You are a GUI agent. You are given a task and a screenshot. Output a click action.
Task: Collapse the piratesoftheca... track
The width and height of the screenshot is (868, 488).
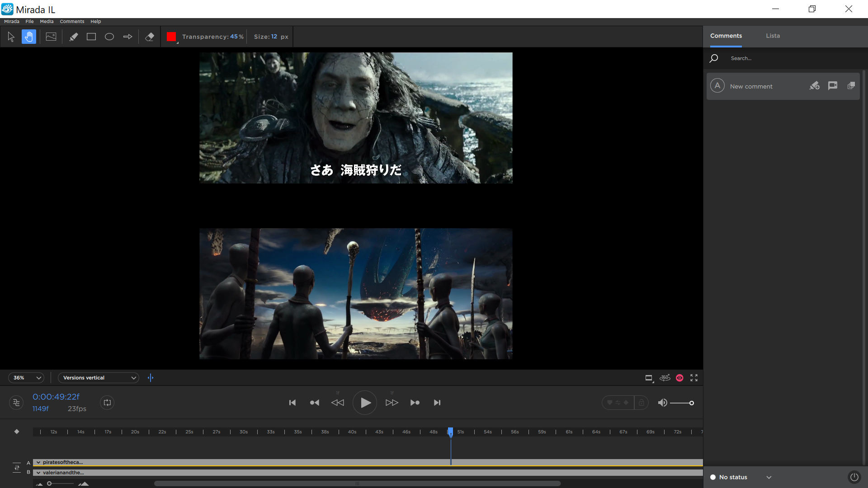click(38, 462)
